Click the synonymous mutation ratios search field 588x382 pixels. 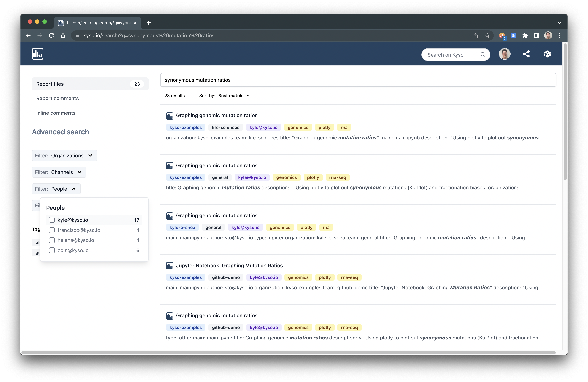tap(358, 80)
